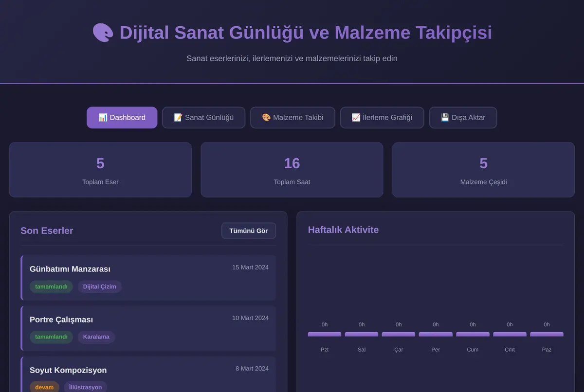Click the Toplam Eser stat card
584x392 pixels.
click(x=100, y=170)
